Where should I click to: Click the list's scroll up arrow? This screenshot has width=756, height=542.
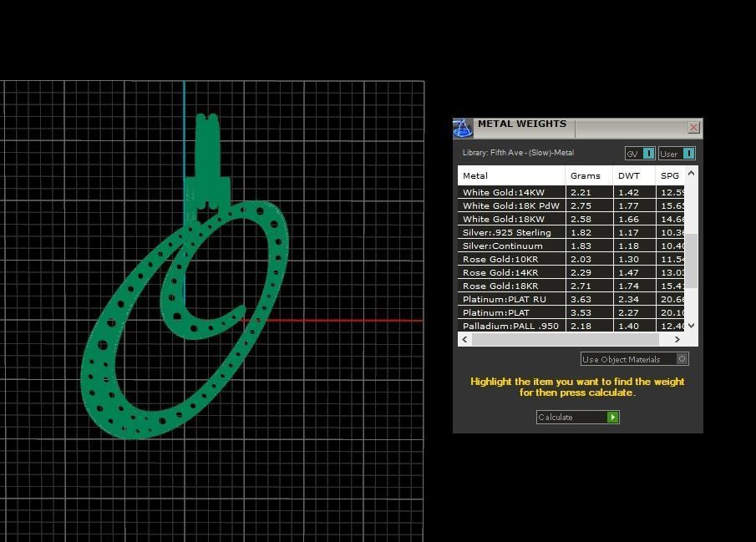coord(691,173)
